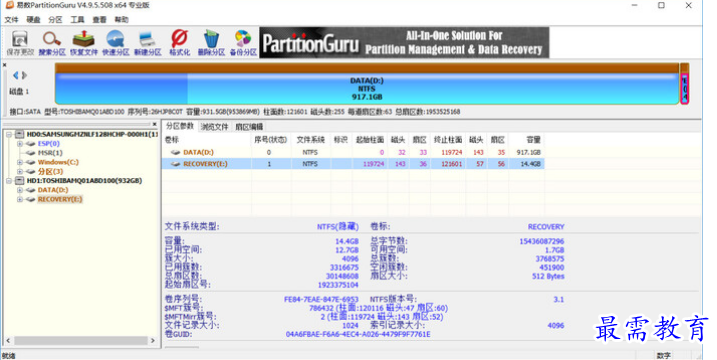This screenshot has width=717, height=360.
Task: Select DATA(D:) under HD1 in tree
Action: point(53,190)
